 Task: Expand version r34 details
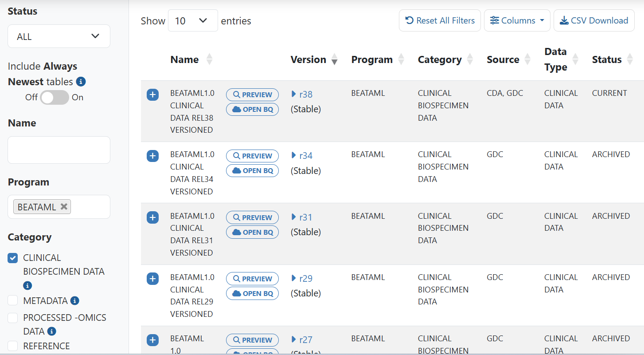click(301, 156)
